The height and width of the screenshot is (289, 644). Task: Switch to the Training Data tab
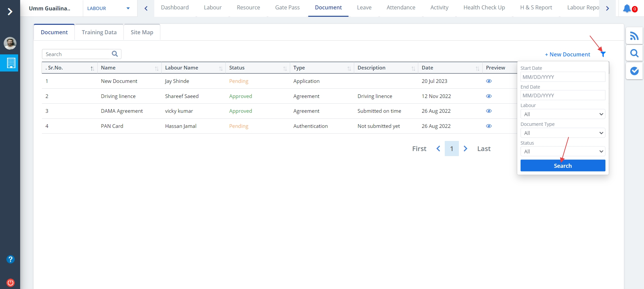tap(99, 32)
